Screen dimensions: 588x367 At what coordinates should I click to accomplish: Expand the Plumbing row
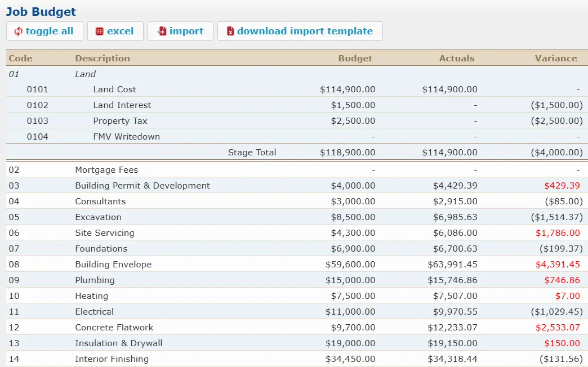point(297,280)
